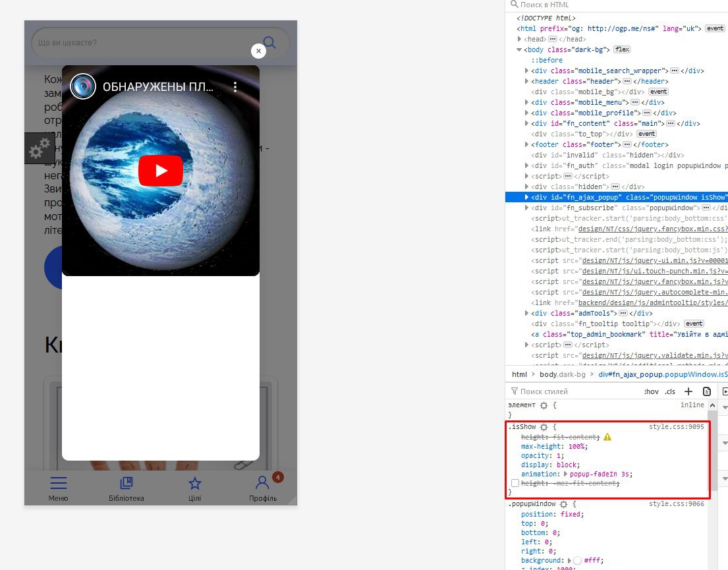Collapse the body dark-bg node
Screen dimensions: 728x570
click(519, 49)
